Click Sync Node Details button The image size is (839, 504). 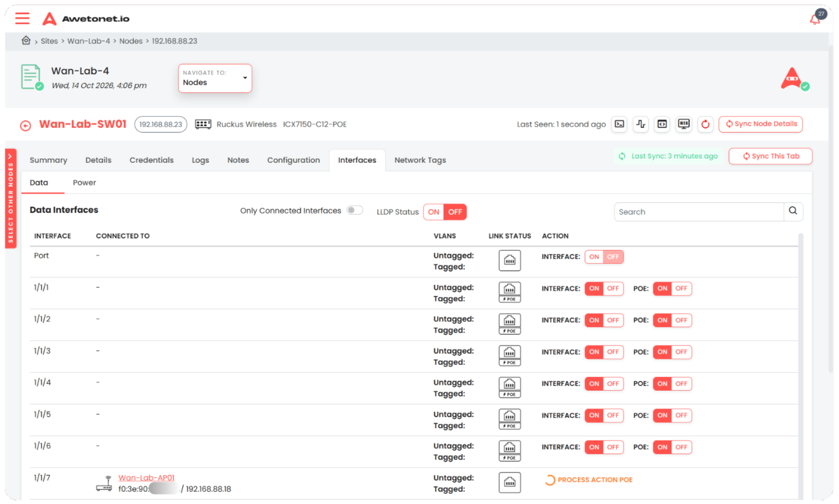761,124
